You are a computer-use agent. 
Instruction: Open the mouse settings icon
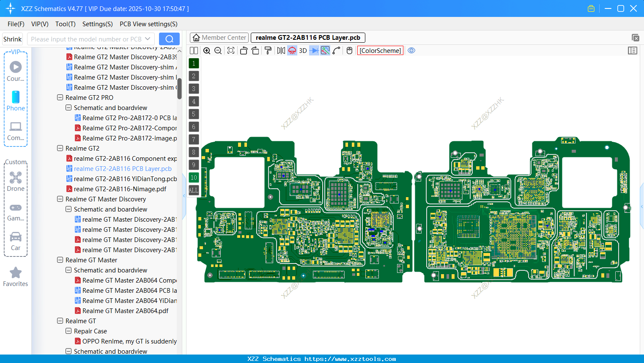(349, 51)
